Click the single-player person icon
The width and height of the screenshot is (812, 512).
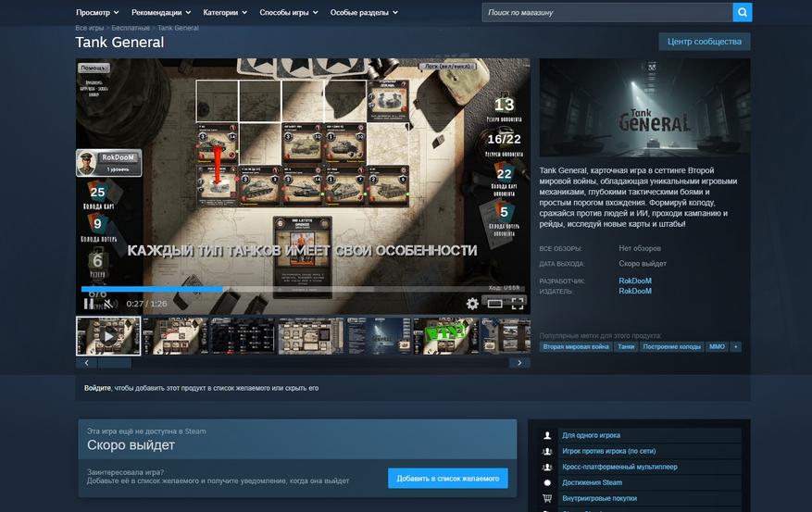(x=547, y=435)
